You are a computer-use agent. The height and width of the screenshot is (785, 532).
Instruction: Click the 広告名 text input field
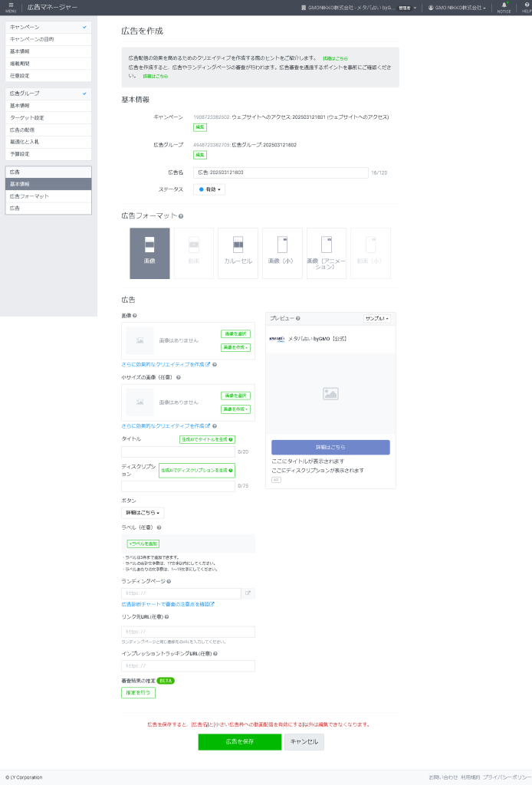click(280, 172)
